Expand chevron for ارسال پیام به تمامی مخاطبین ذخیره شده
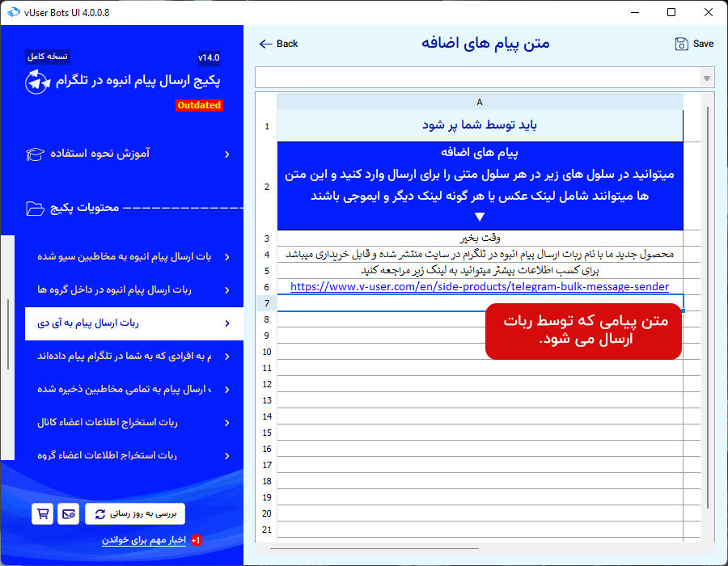The image size is (728, 566). point(227,390)
